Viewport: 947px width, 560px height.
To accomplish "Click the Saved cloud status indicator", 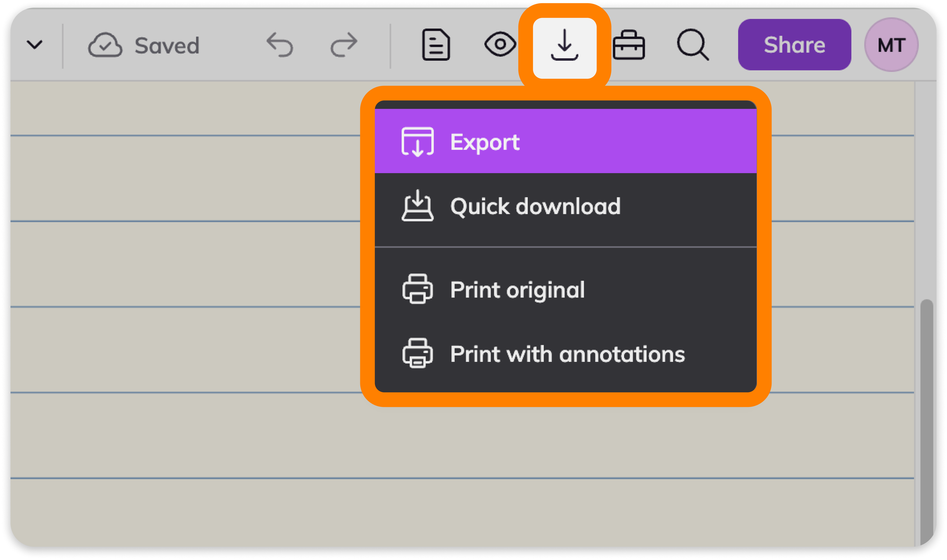I will (x=143, y=45).
